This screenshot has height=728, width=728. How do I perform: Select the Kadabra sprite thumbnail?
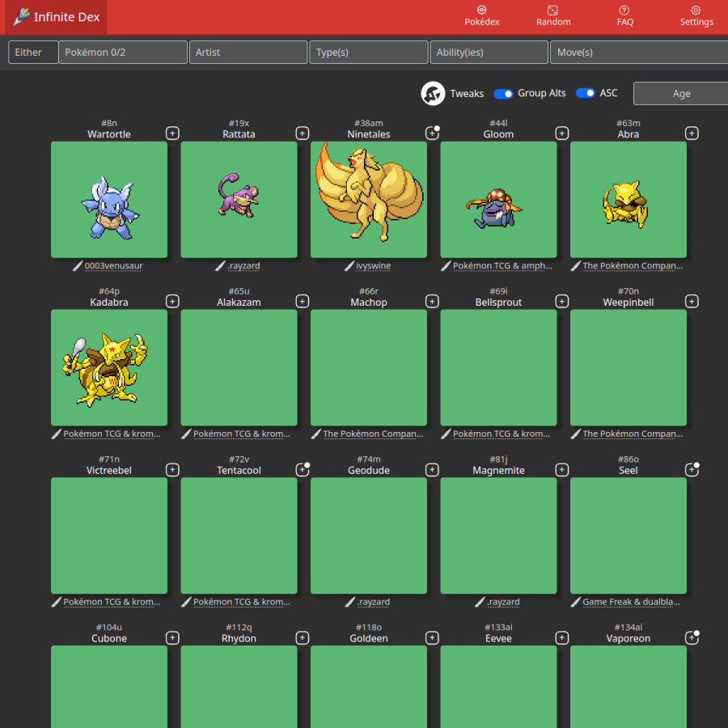pyautogui.click(x=109, y=368)
